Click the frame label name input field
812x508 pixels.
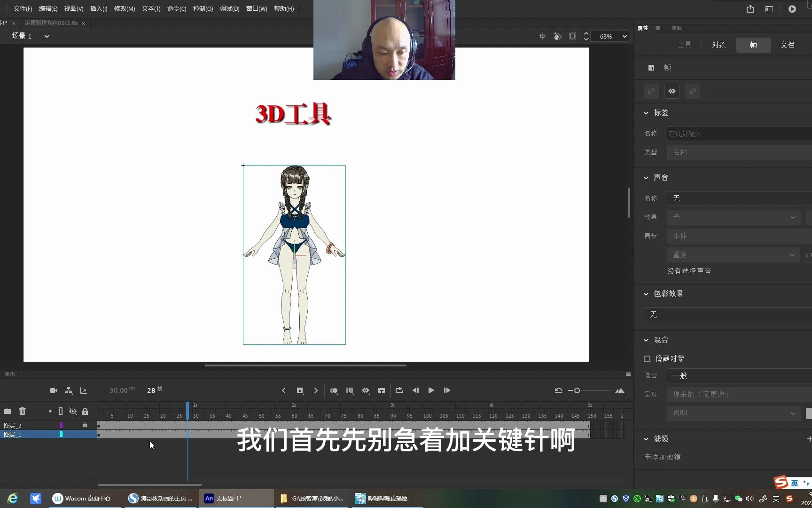pos(739,134)
